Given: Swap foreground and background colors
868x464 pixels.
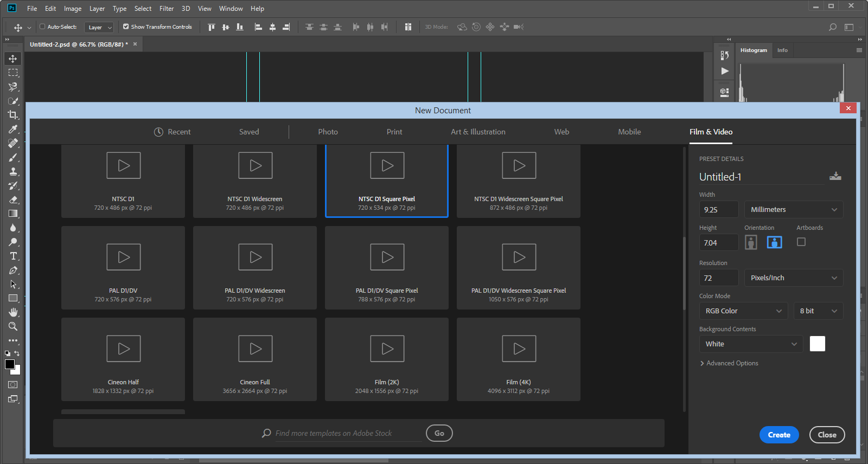Looking at the screenshot, I should click(17, 353).
